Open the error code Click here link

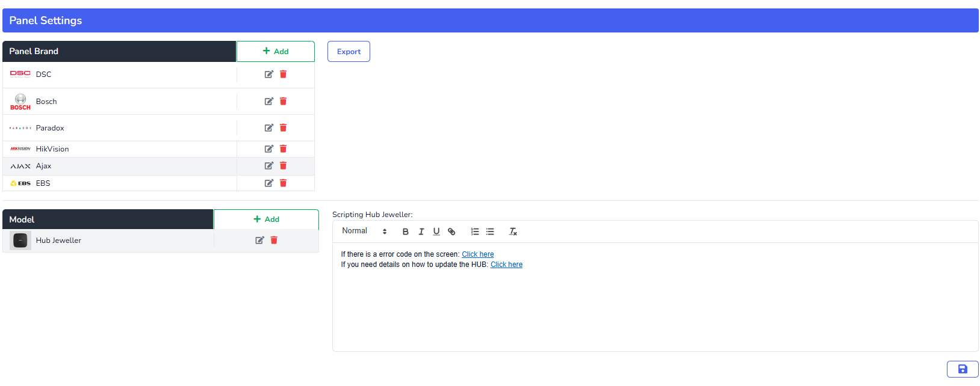click(477, 254)
